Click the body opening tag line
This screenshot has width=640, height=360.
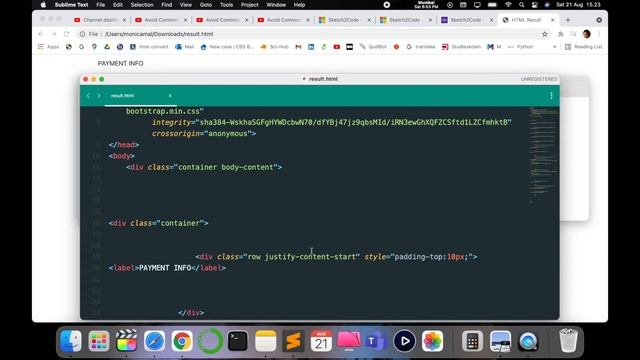click(122, 156)
